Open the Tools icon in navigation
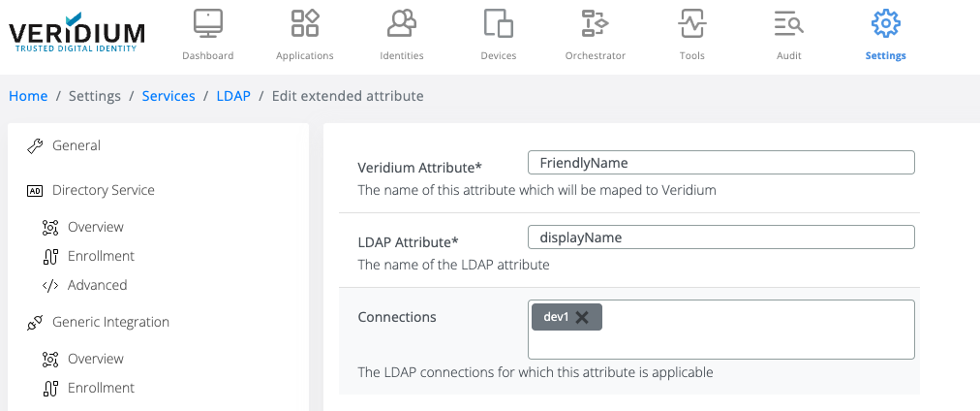The height and width of the screenshot is (411, 980). (x=691, y=22)
